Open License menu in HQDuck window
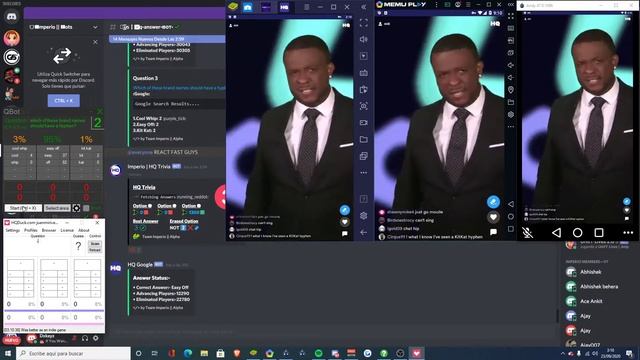The width and height of the screenshot is (640, 360). pos(67,230)
